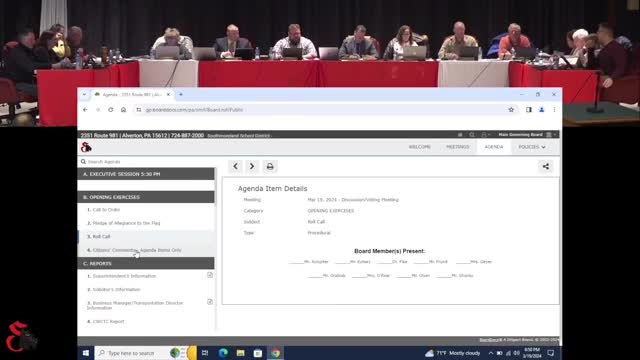Open attachment icon beside Superintendent's Information
The height and width of the screenshot is (360, 640).
tap(210, 275)
